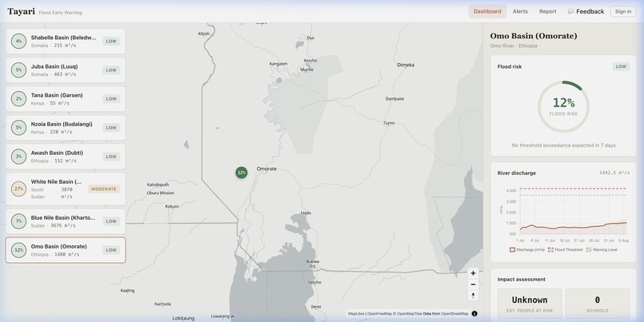Open the MapLibre attribution link
The height and width of the screenshot is (322, 644).
point(356,313)
